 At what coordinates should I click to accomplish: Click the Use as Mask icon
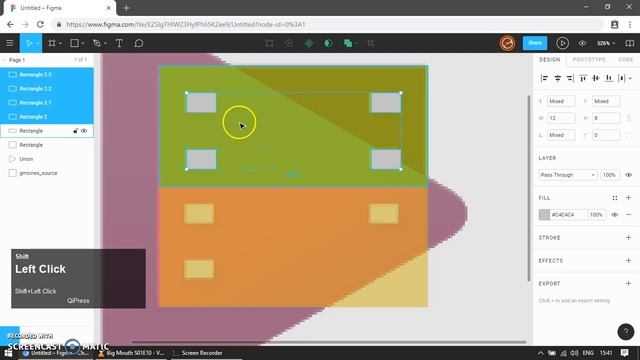click(x=328, y=43)
